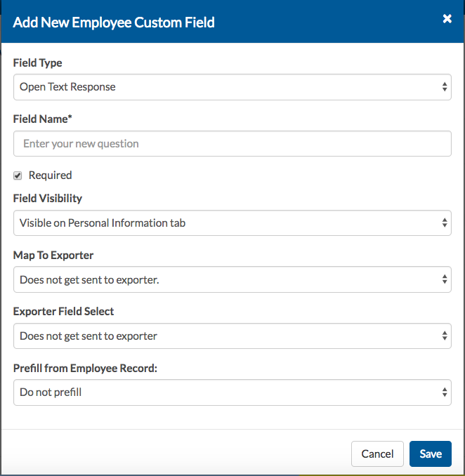
Task: Click the Field Type label
Action: pyautogui.click(x=38, y=63)
